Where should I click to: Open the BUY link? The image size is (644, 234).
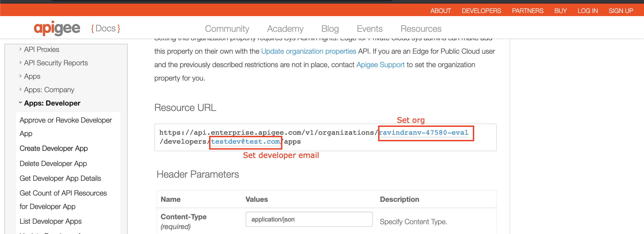[x=560, y=11]
